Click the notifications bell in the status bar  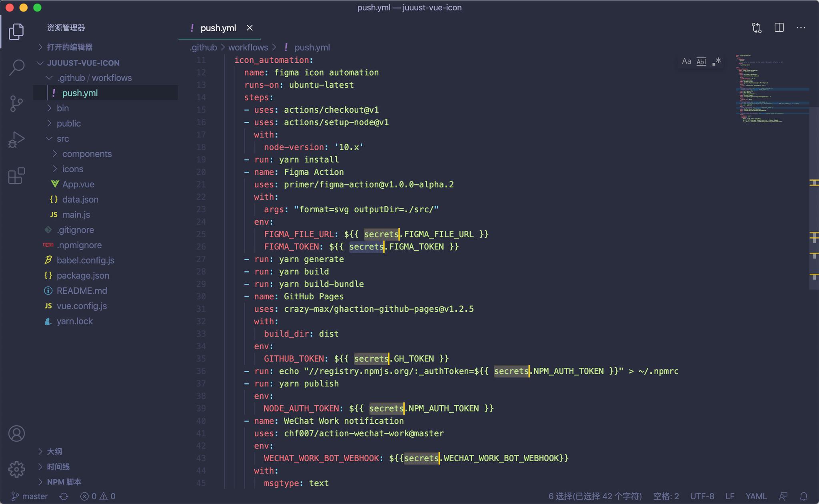pos(804,496)
